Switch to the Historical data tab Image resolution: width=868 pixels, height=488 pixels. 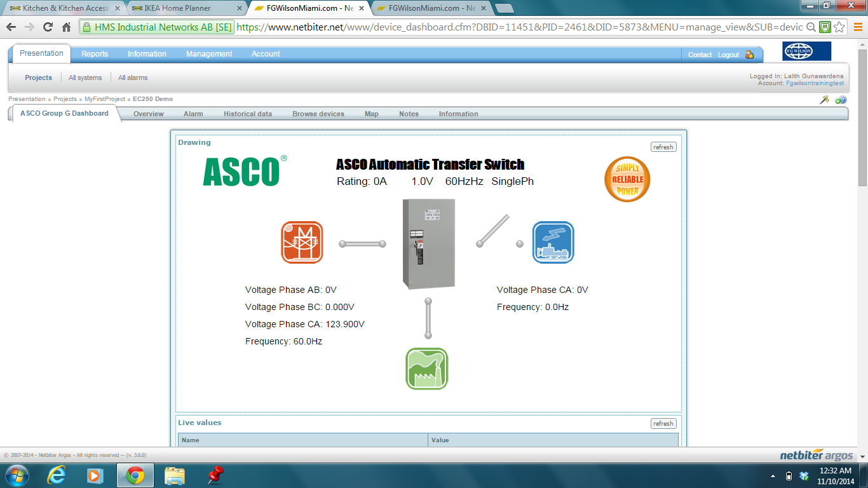pos(248,114)
